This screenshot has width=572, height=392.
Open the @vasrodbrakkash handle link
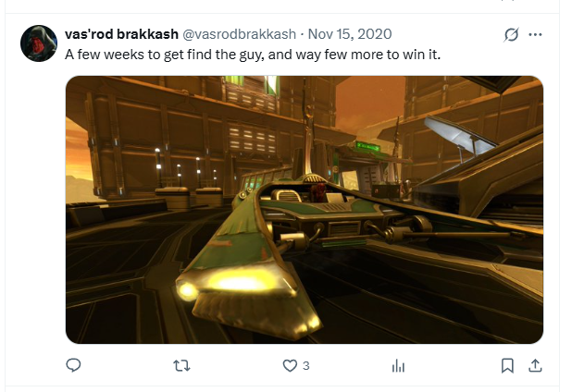coord(239,34)
